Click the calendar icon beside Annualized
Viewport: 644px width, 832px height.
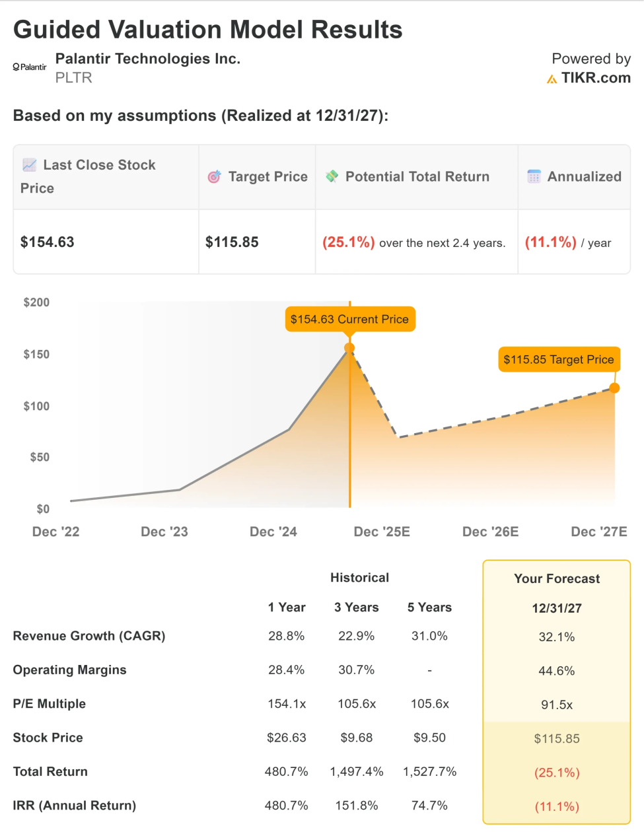coord(534,177)
